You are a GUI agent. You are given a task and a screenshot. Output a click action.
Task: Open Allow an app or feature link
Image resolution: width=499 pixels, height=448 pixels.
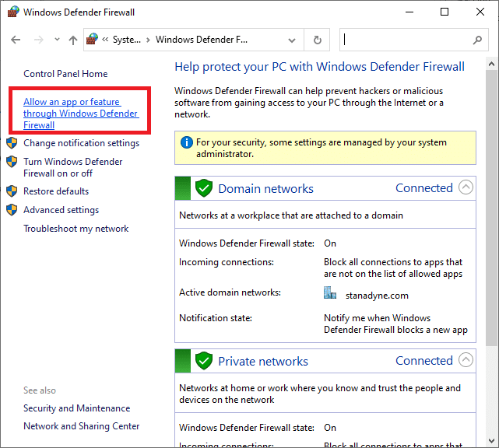tap(80, 114)
